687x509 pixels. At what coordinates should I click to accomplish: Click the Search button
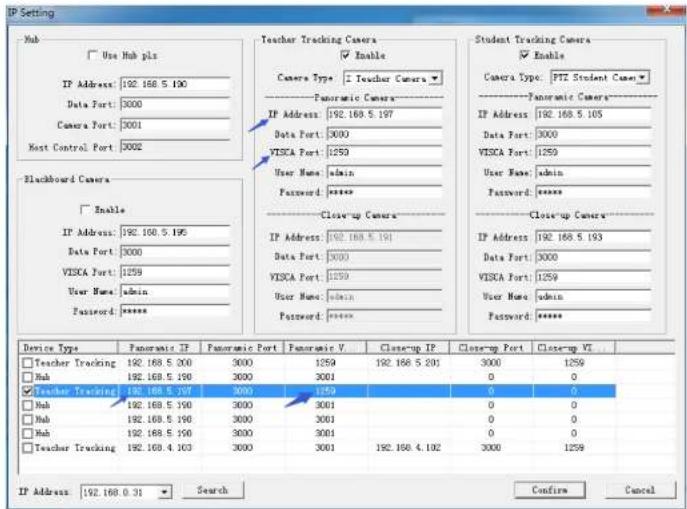click(212, 490)
